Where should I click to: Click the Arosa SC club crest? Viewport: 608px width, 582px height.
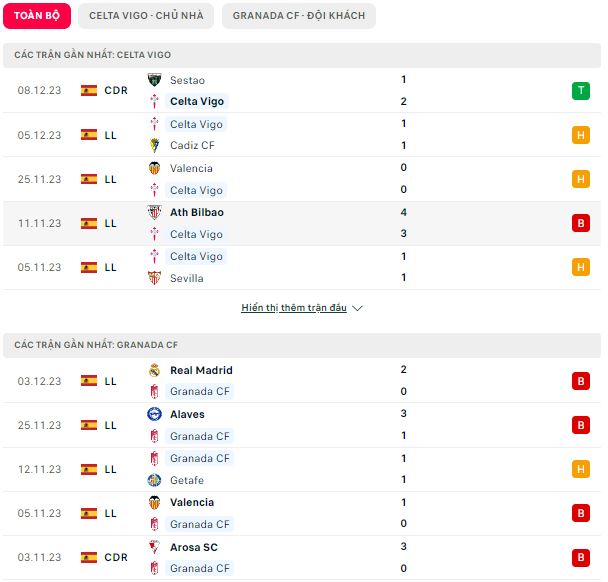(x=154, y=547)
